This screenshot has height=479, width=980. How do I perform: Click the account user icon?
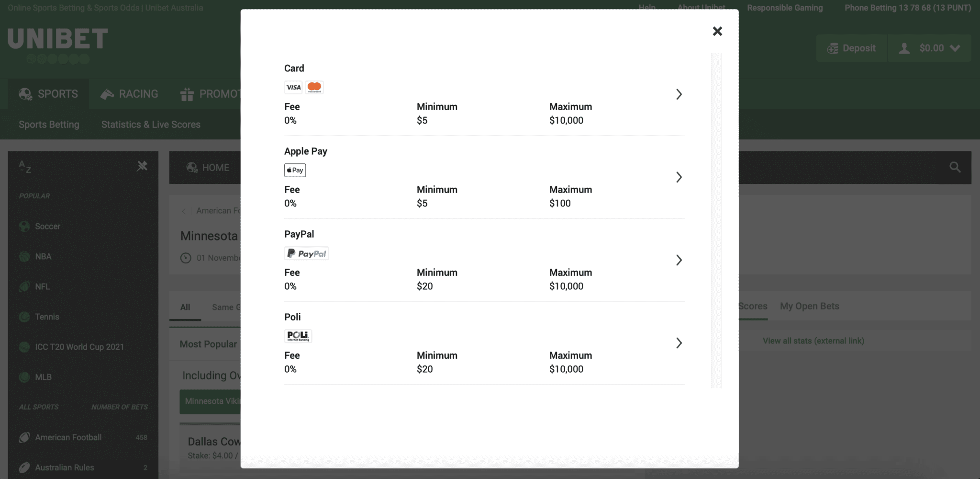pos(904,48)
